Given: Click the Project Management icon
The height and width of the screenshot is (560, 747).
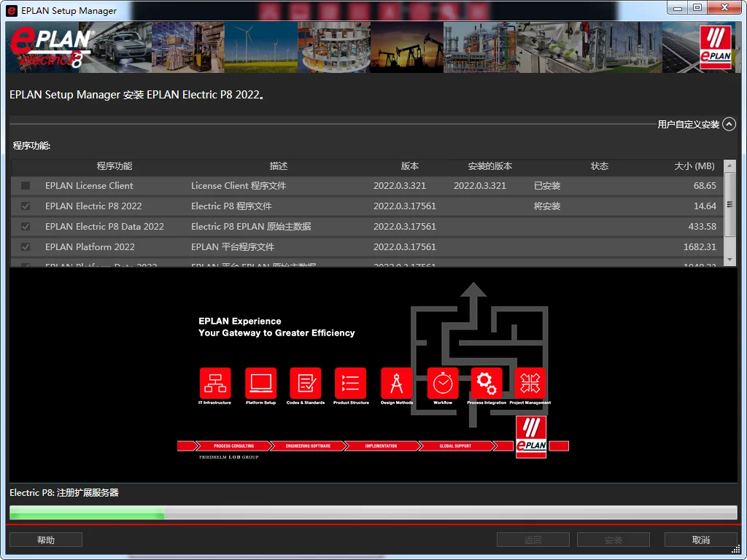Looking at the screenshot, I should [530, 383].
